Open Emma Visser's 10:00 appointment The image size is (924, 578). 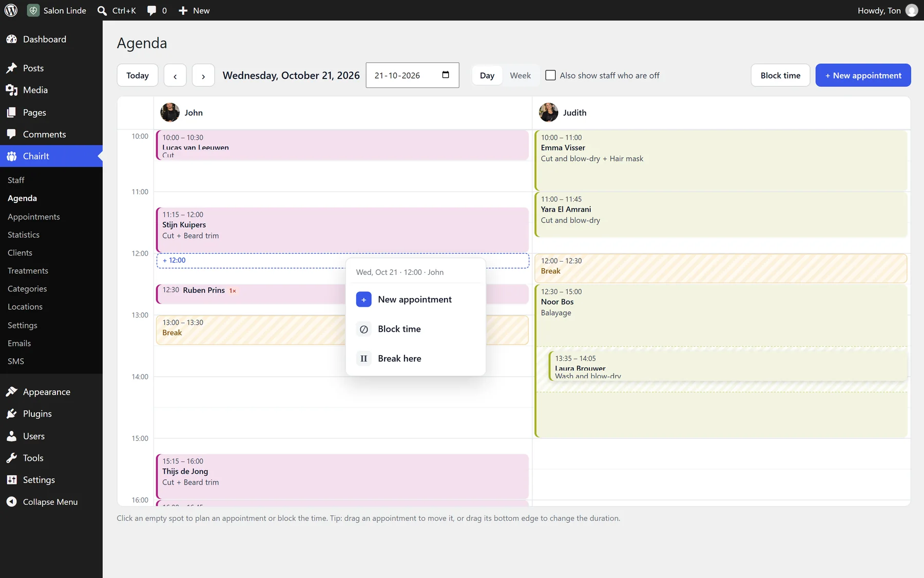(721, 160)
